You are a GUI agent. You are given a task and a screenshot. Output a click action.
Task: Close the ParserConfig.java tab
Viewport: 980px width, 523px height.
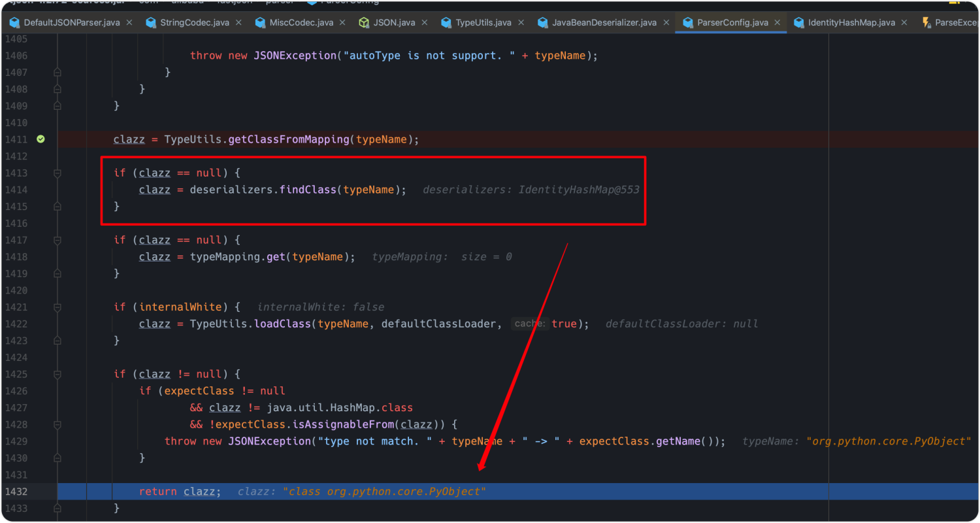[x=777, y=22]
